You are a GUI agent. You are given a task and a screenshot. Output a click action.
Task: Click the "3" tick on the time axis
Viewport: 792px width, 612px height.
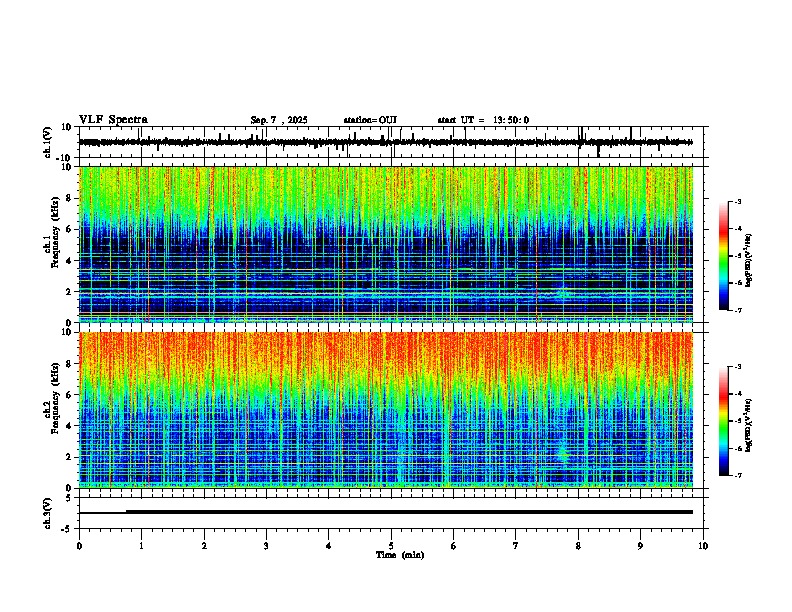click(x=266, y=546)
